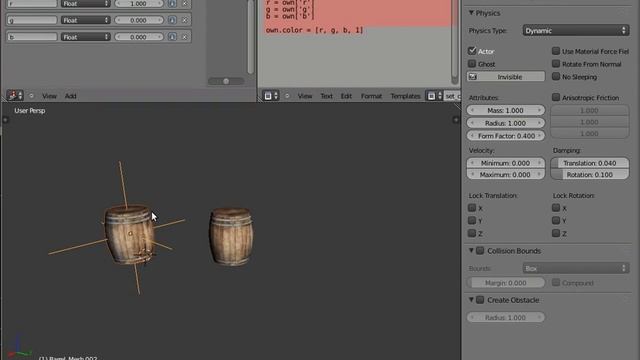Click the Logic Editor horizontal scrollbar handle

pos(226,81)
